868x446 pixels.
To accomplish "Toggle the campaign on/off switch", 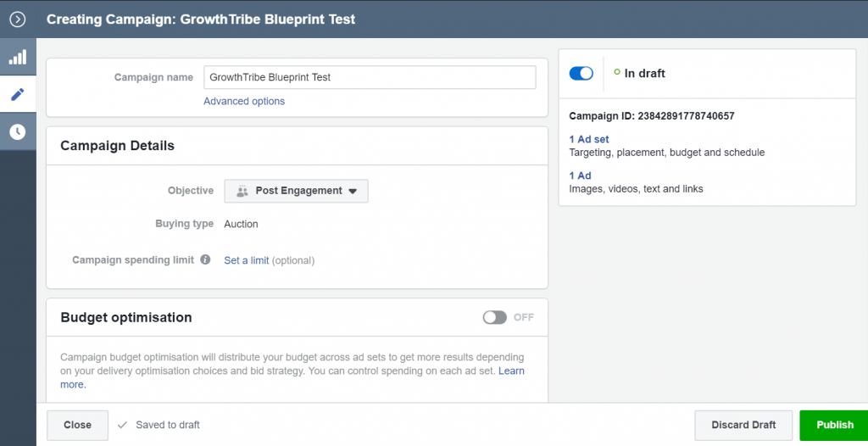I will pos(581,73).
